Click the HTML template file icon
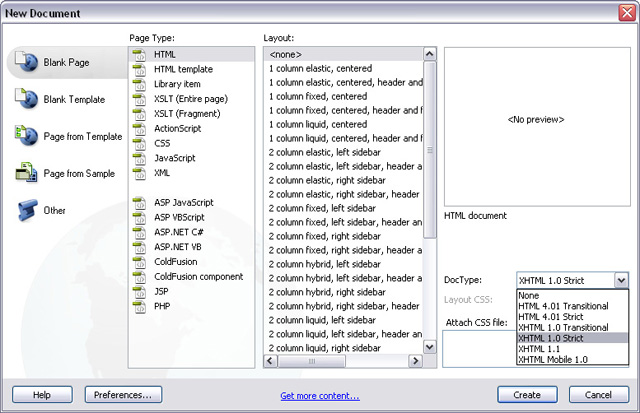The height and width of the screenshot is (413, 640). pyautogui.click(x=140, y=69)
